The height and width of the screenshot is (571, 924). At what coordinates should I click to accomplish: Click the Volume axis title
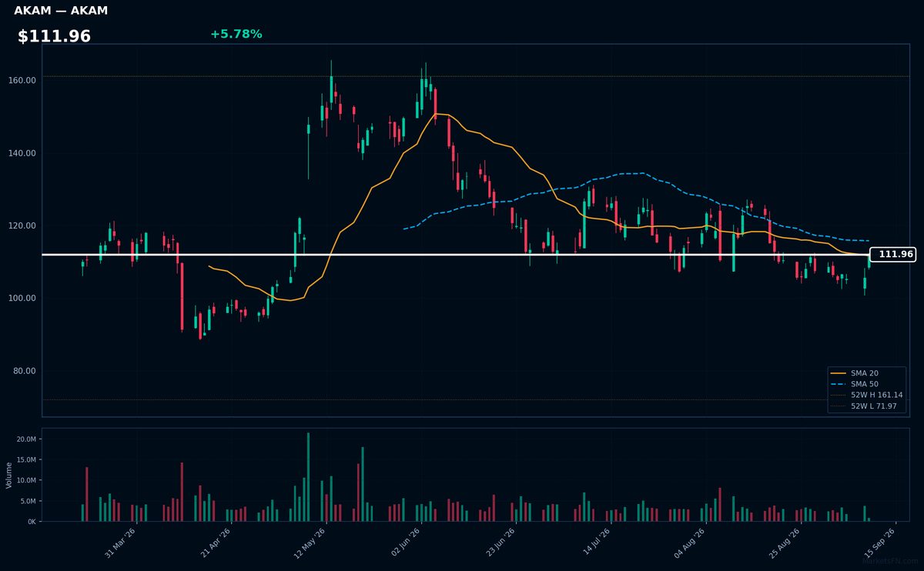tap(8, 475)
